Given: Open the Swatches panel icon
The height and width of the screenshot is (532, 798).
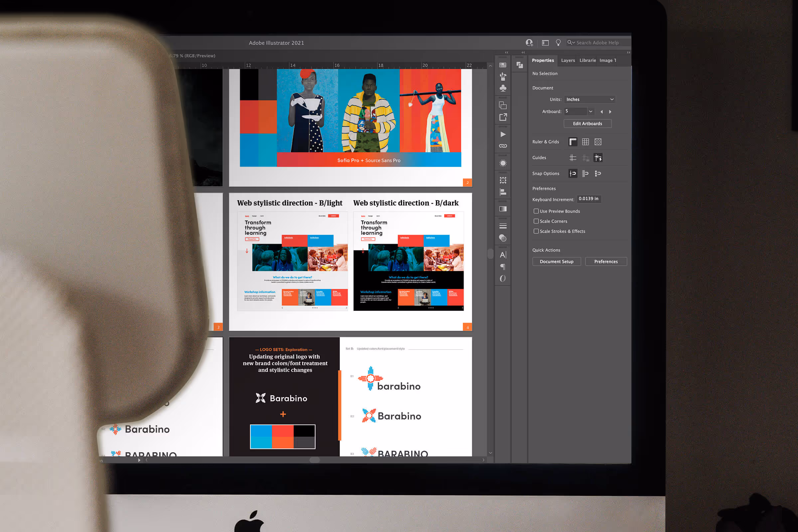Looking at the screenshot, I should point(503,65).
